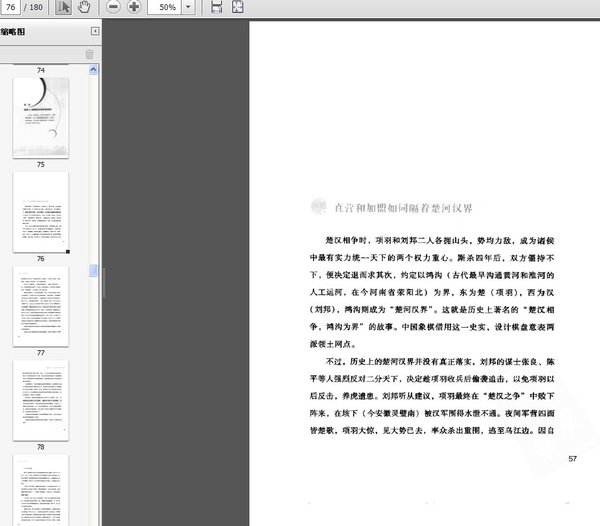Click the page number field showing 76

10,7
